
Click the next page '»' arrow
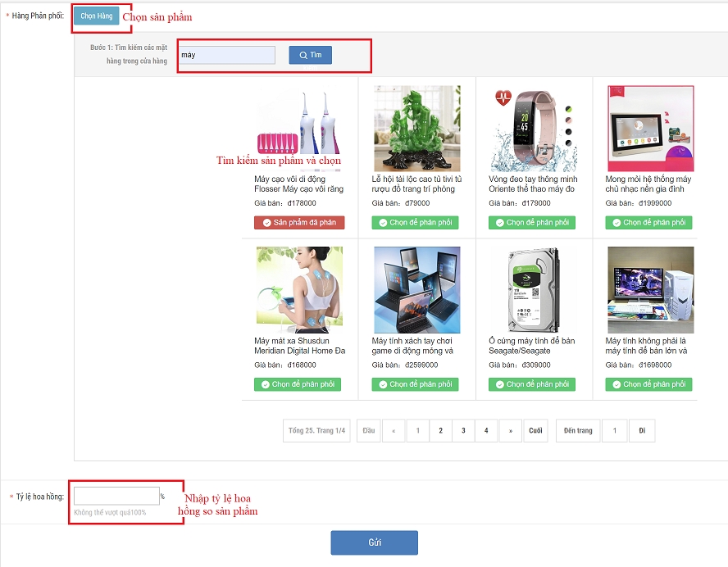pyautogui.click(x=511, y=431)
